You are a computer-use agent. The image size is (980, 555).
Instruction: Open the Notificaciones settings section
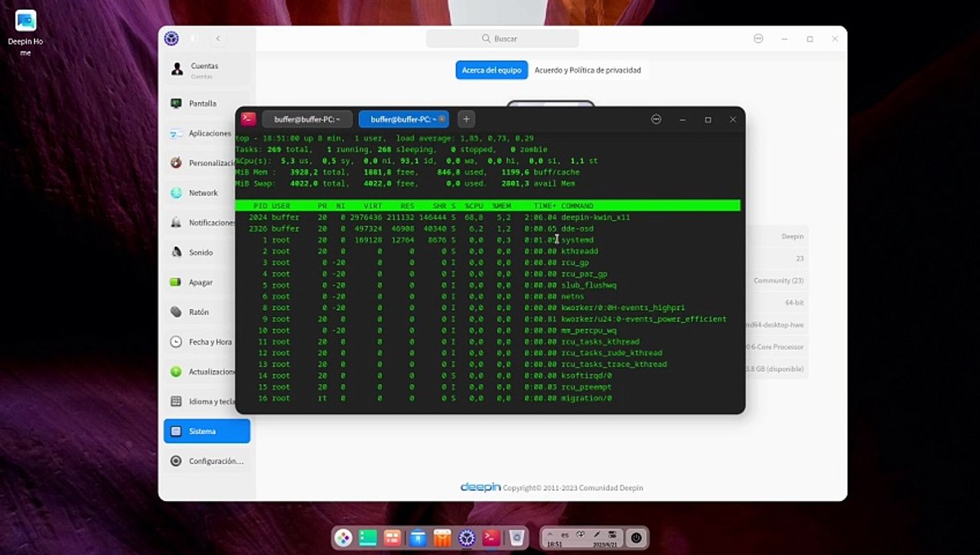(x=206, y=223)
